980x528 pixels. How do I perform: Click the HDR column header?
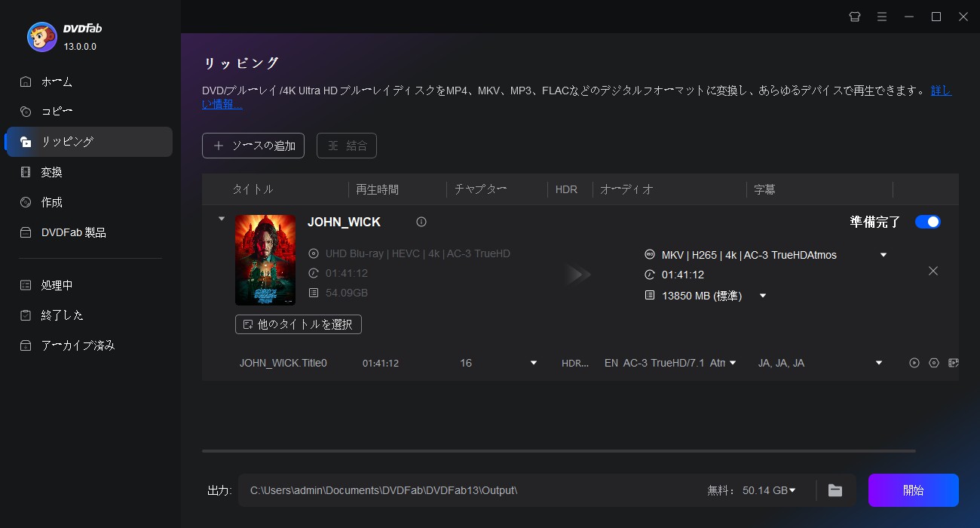pos(566,189)
